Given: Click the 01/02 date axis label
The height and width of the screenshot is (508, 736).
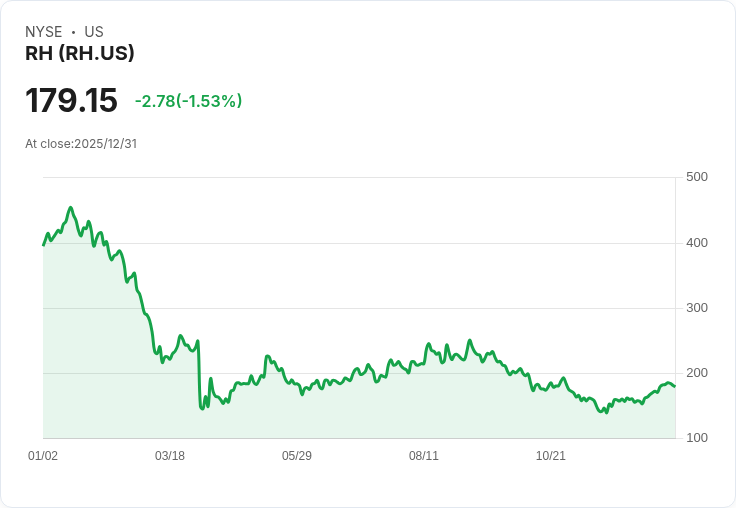Looking at the screenshot, I should point(43,456).
